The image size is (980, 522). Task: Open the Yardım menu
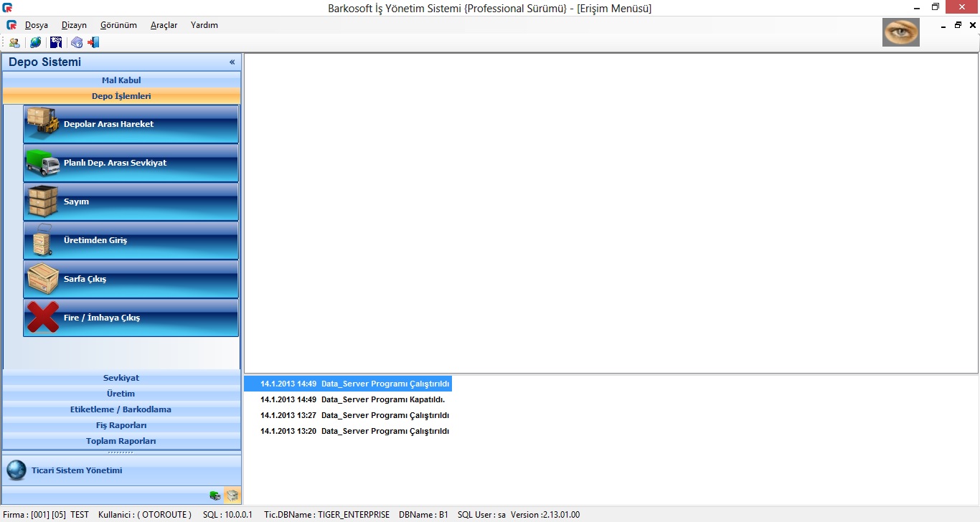pyautogui.click(x=204, y=25)
